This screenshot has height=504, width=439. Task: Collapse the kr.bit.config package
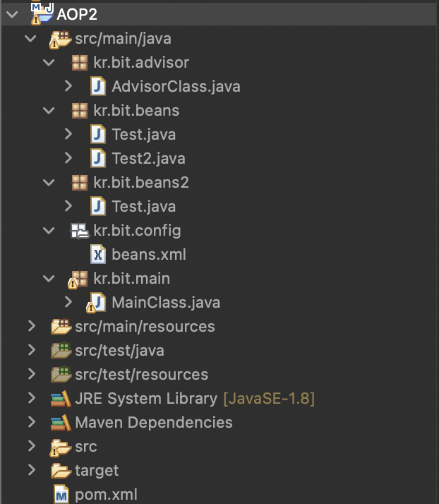click(49, 230)
